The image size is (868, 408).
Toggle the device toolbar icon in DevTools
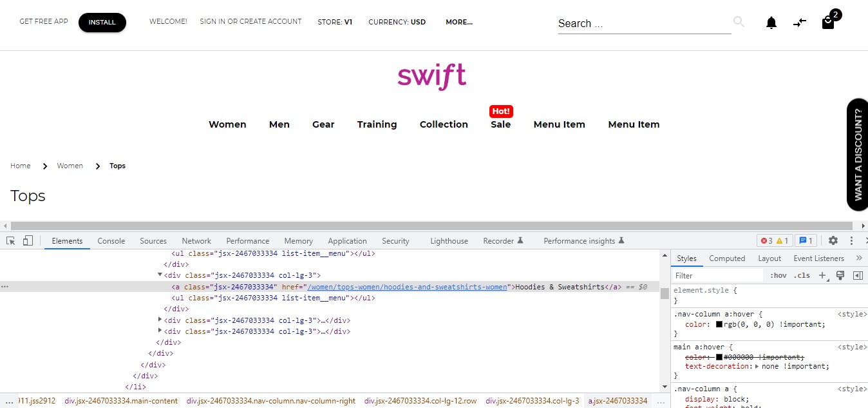[x=28, y=240]
